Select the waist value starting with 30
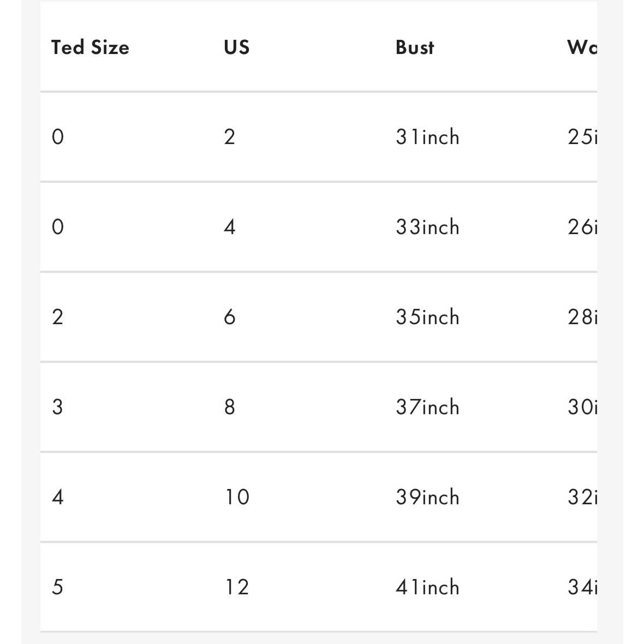The image size is (644, 644). tap(582, 407)
